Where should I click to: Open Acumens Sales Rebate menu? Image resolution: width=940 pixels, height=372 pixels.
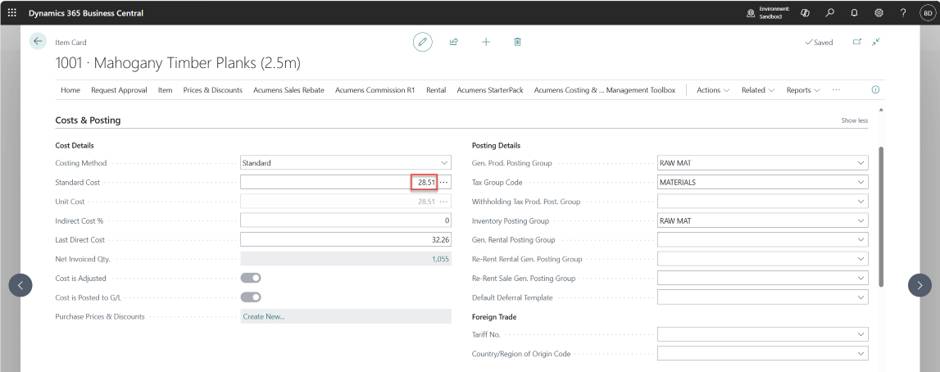(288, 90)
